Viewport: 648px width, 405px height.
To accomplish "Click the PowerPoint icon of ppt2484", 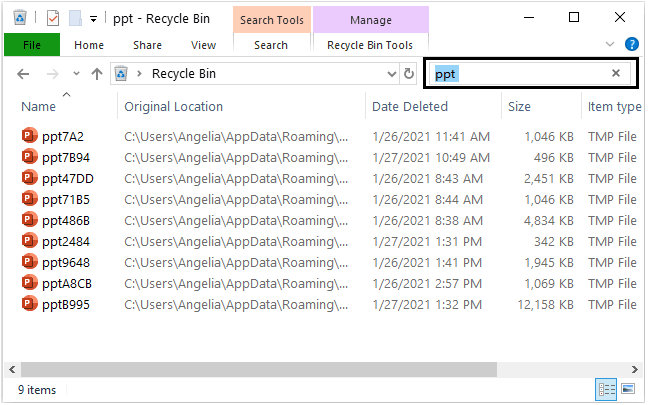I will click(x=29, y=241).
